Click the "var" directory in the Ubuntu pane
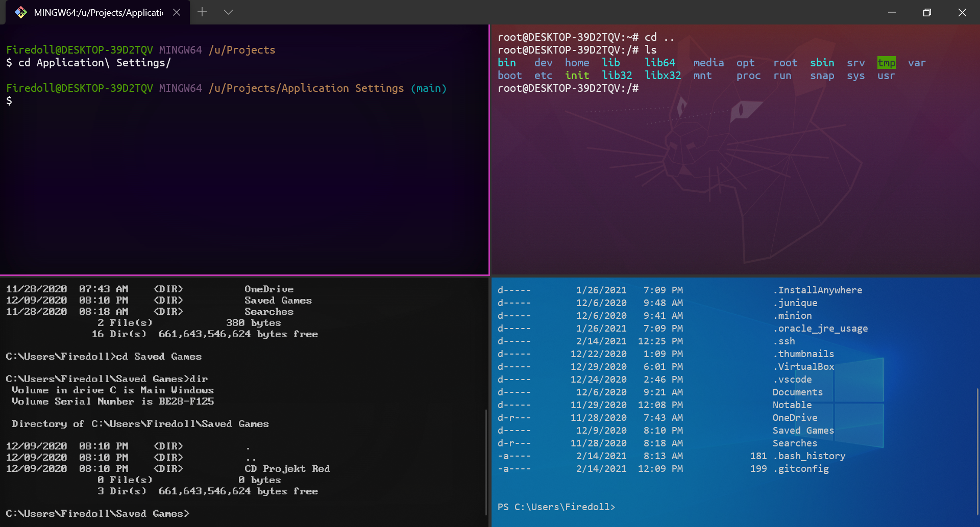The height and width of the screenshot is (527, 980). click(x=917, y=63)
